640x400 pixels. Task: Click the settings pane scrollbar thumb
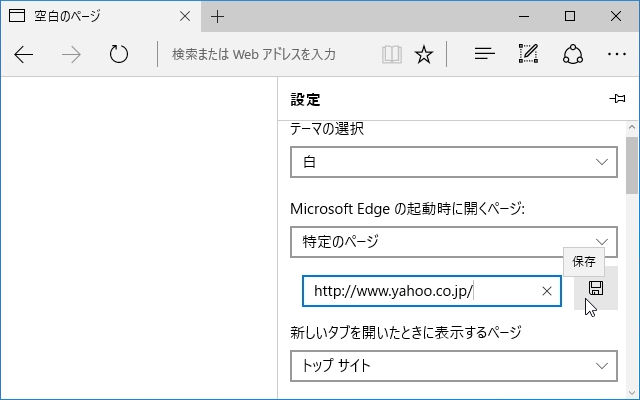[x=632, y=165]
